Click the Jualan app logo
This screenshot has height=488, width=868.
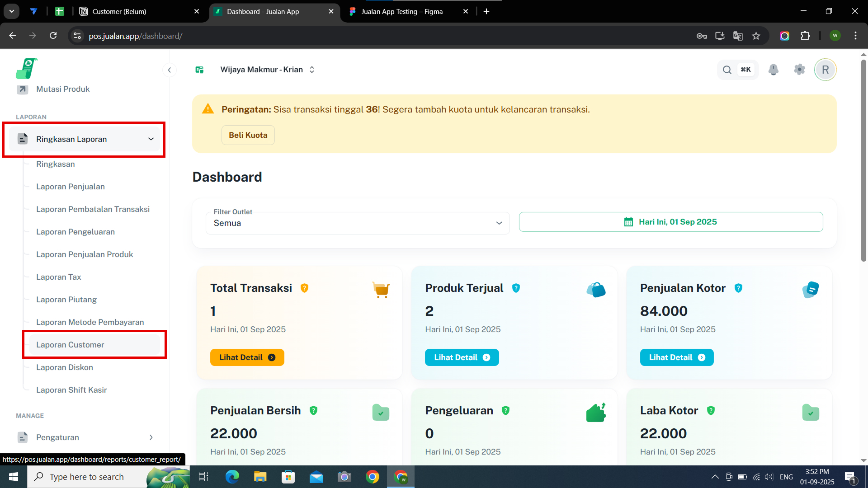(x=26, y=69)
